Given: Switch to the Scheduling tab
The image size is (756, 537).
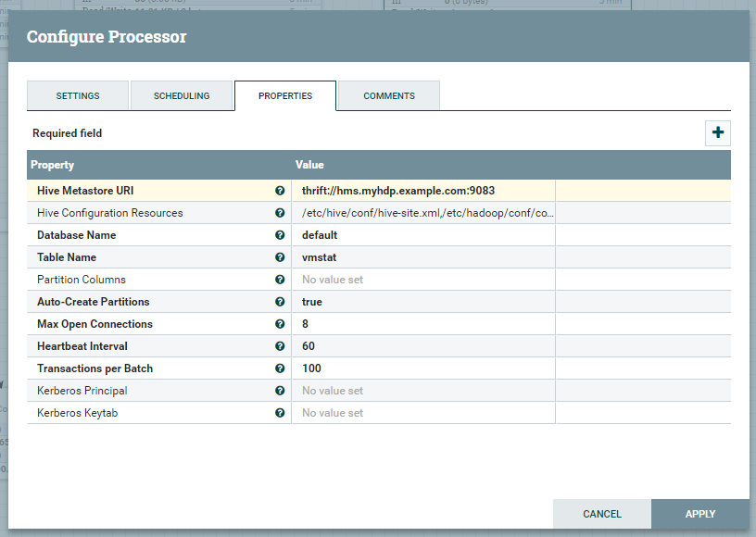Looking at the screenshot, I should [182, 96].
